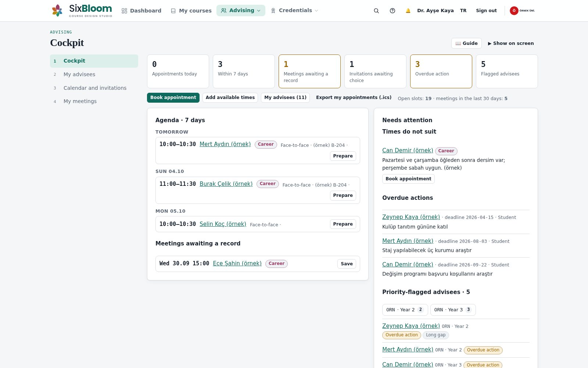Sign out of the account

[x=486, y=11]
